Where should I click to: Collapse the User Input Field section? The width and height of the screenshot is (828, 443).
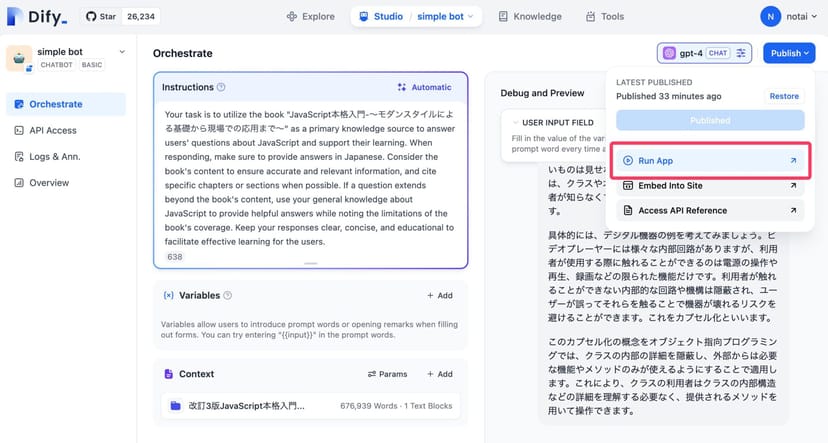[511, 123]
